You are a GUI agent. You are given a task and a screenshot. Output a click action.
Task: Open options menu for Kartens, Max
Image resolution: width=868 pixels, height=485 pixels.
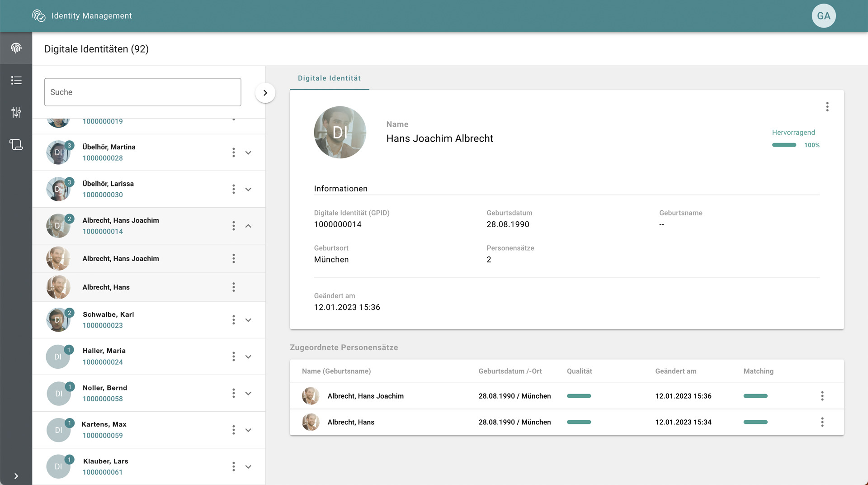coord(234,430)
